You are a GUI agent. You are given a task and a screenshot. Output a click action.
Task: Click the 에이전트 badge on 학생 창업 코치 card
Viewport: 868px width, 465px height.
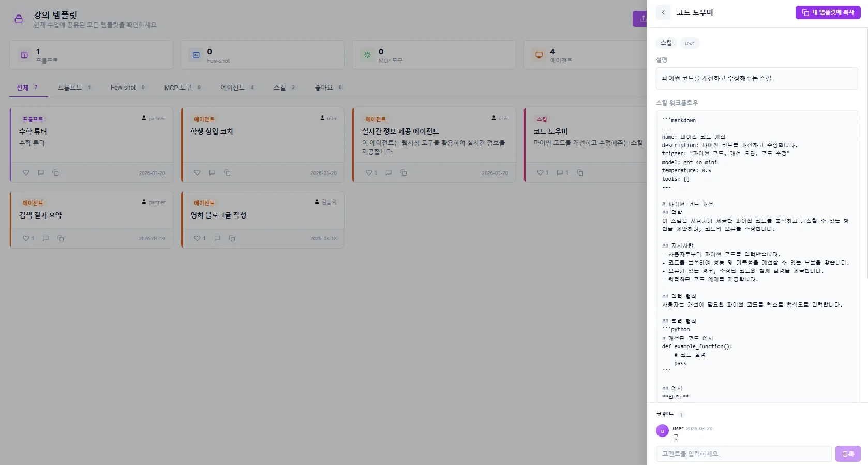[x=204, y=119]
